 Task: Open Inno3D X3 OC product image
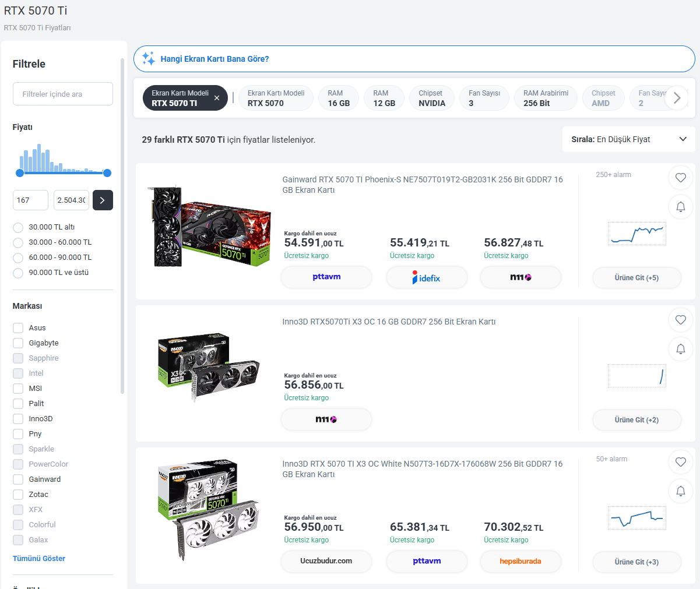click(209, 367)
